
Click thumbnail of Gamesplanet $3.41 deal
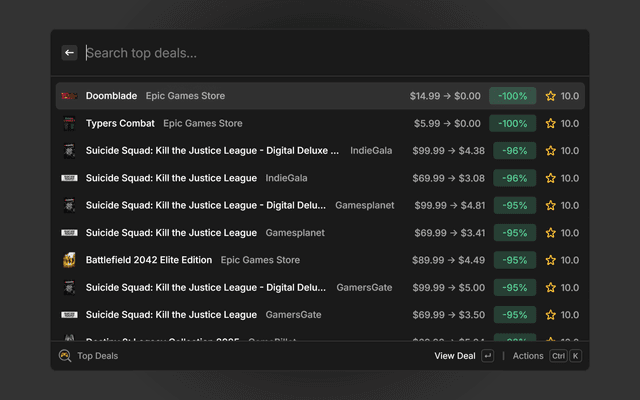pos(69,233)
